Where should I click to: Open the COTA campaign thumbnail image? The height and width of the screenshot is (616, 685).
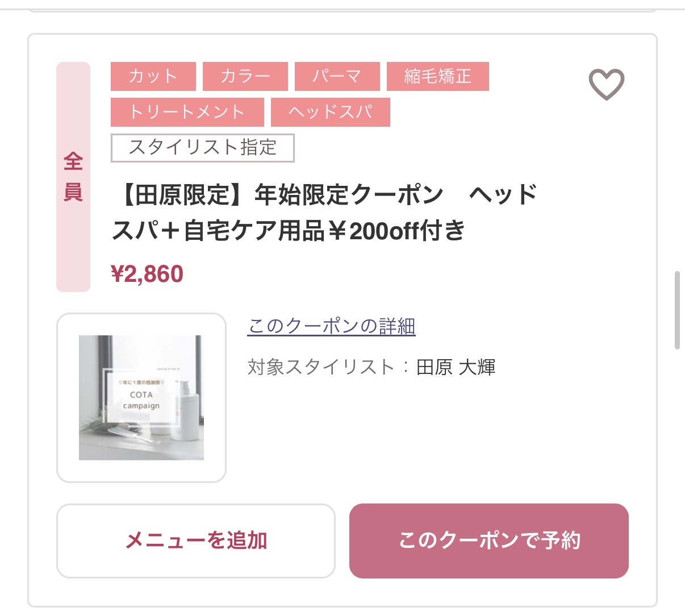point(141,397)
